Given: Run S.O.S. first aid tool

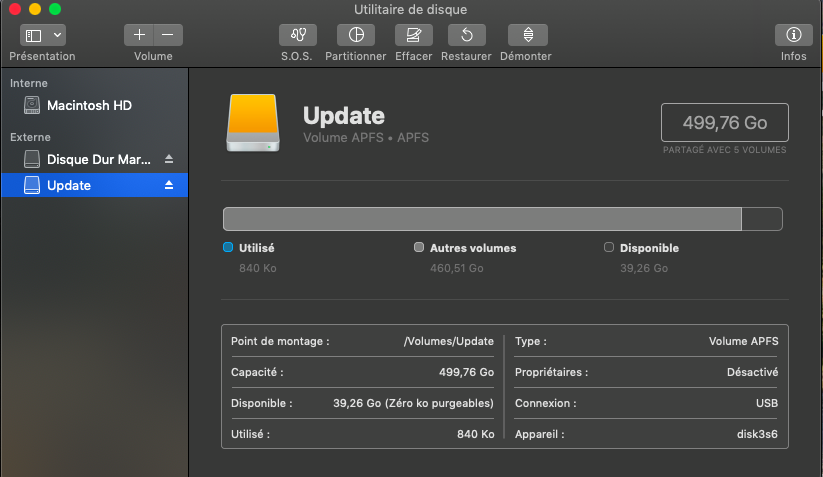Looking at the screenshot, I should tap(298, 35).
